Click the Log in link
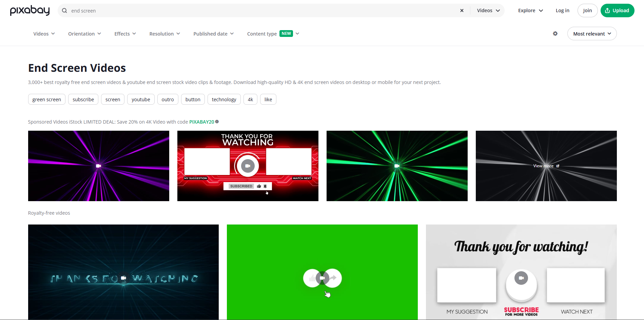 point(562,10)
